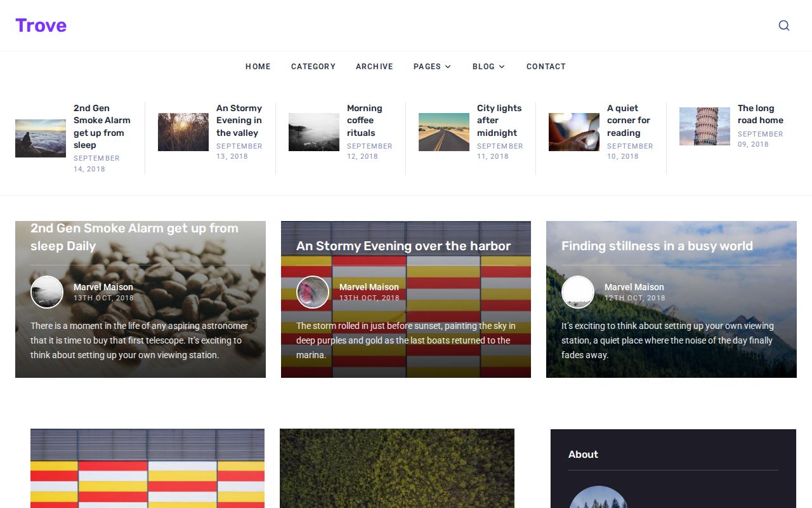Read '2nd Gen Smoke Alarm get up from sleep' post

[102, 126]
